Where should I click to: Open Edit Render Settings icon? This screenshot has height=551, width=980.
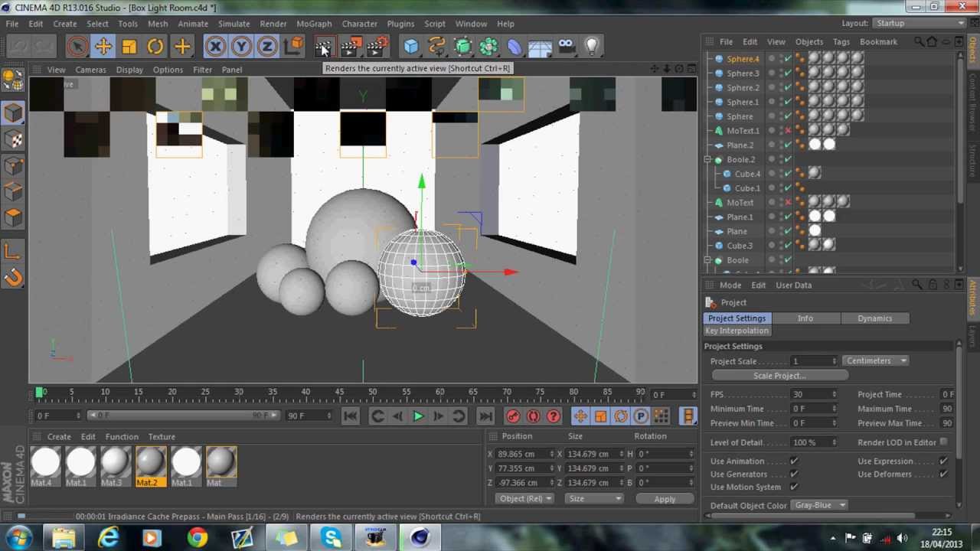click(x=377, y=47)
